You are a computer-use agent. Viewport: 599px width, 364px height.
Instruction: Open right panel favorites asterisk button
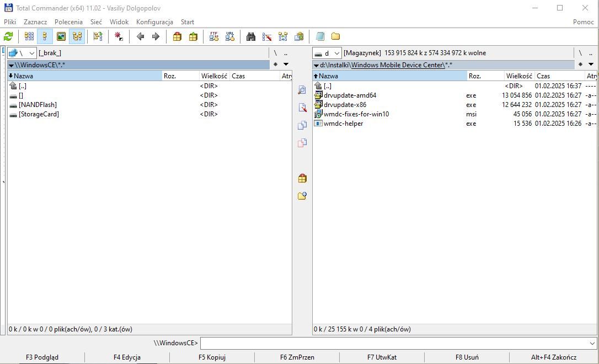pyautogui.click(x=580, y=65)
